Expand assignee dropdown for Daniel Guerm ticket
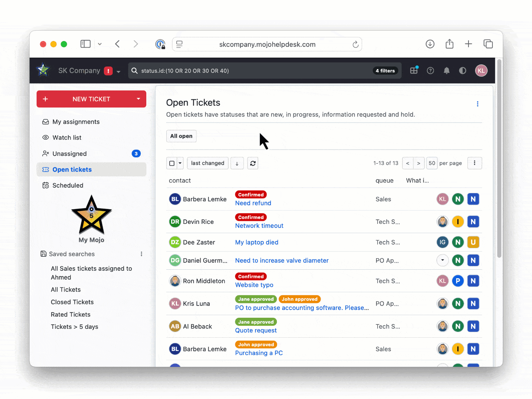Screen dimensions: 532x399 point(442,260)
